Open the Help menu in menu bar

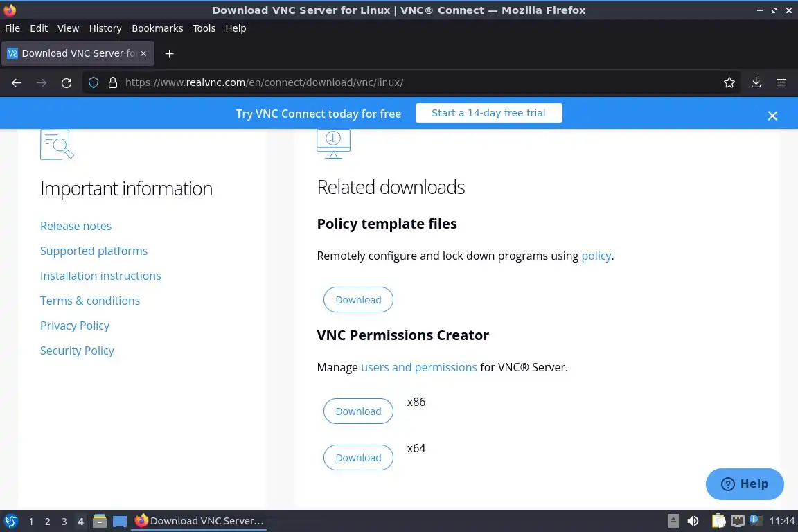pyautogui.click(x=236, y=28)
